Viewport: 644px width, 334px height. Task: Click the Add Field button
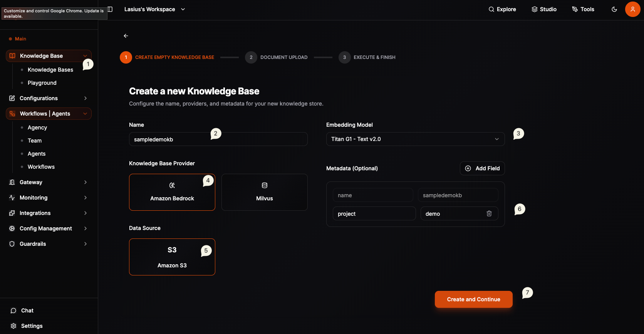(482, 168)
